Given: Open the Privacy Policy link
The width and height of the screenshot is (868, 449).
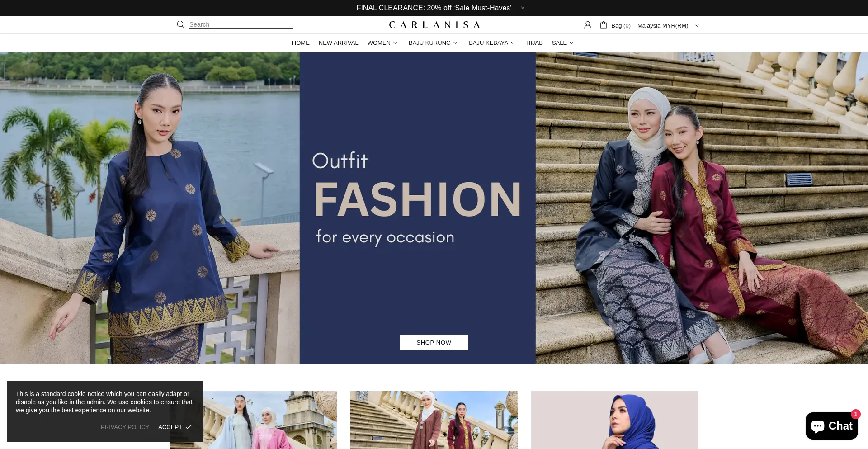Looking at the screenshot, I should [125, 427].
